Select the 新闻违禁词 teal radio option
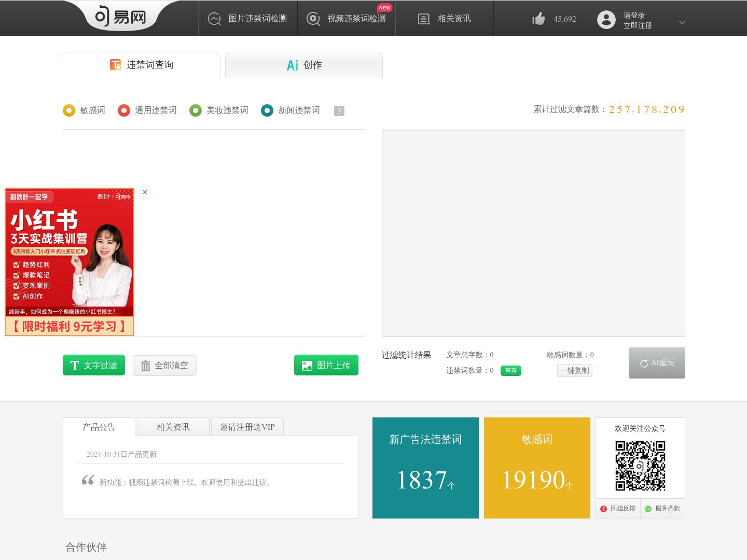Image resolution: width=747 pixels, height=560 pixels. pos(267,110)
